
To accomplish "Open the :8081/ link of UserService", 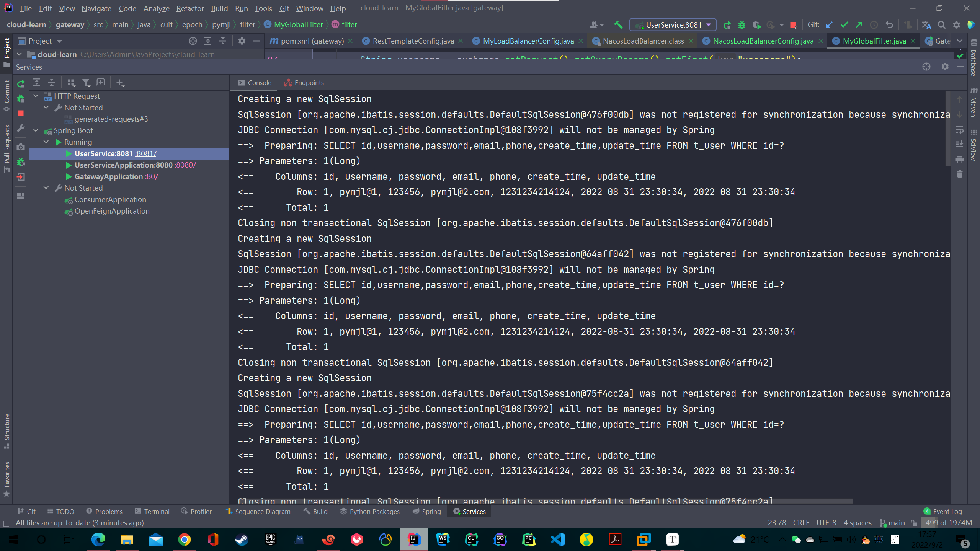I will coord(145,153).
